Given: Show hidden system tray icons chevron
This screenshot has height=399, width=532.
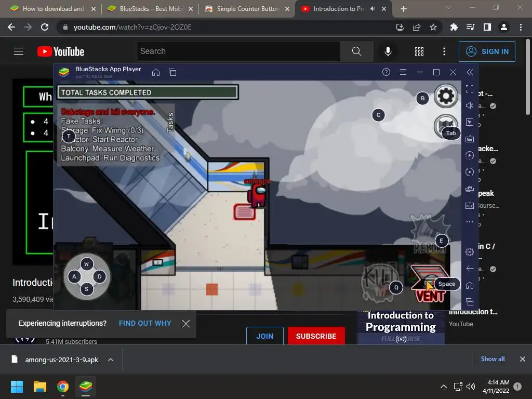Looking at the screenshot, I should tap(443, 387).
